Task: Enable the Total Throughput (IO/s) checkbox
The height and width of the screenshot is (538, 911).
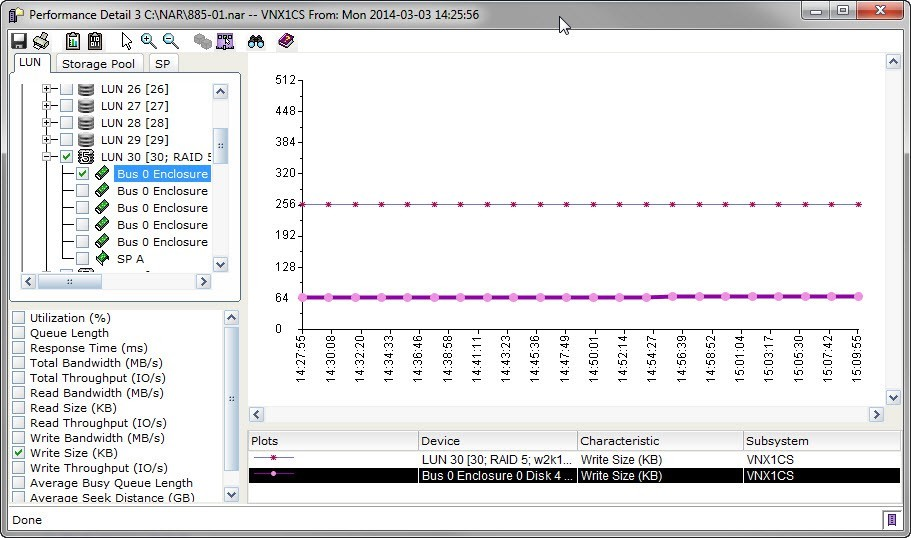Action: click(x=19, y=378)
